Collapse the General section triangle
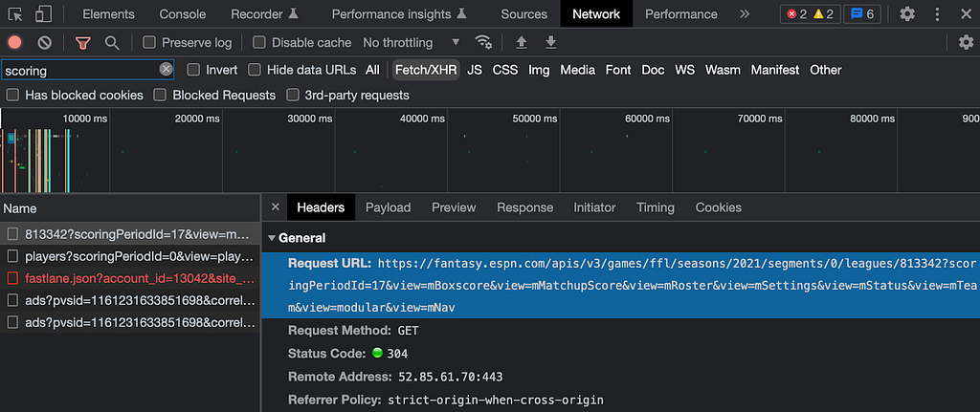The image size is (980, 412). point(271,238)
